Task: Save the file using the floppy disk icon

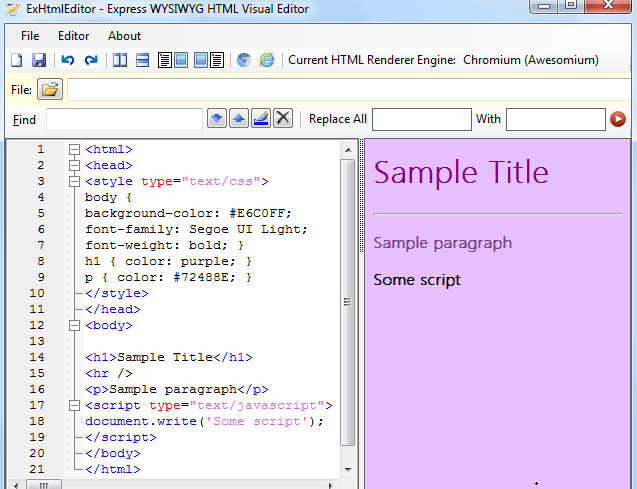Action: tap(39, 61)
